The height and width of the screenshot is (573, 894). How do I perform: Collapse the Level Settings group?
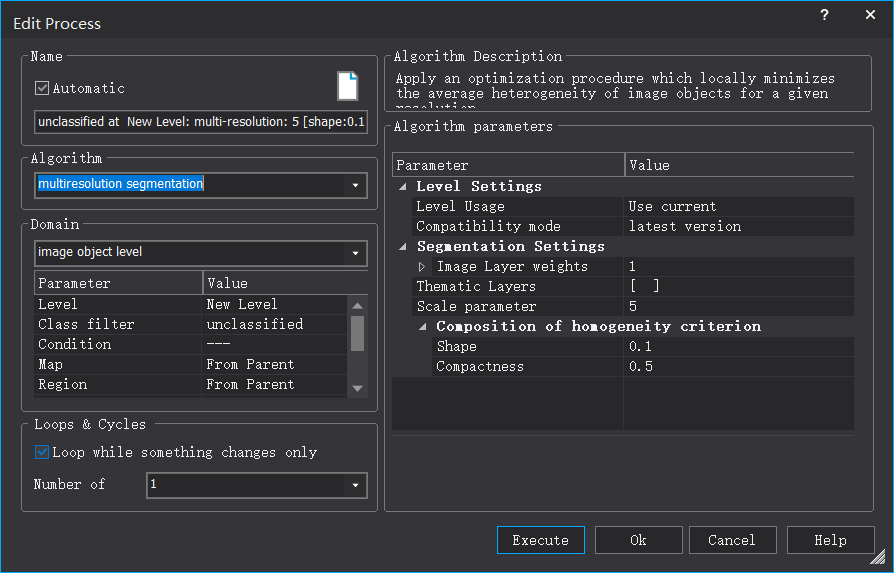pyautogui.click(x=403, y=187)
